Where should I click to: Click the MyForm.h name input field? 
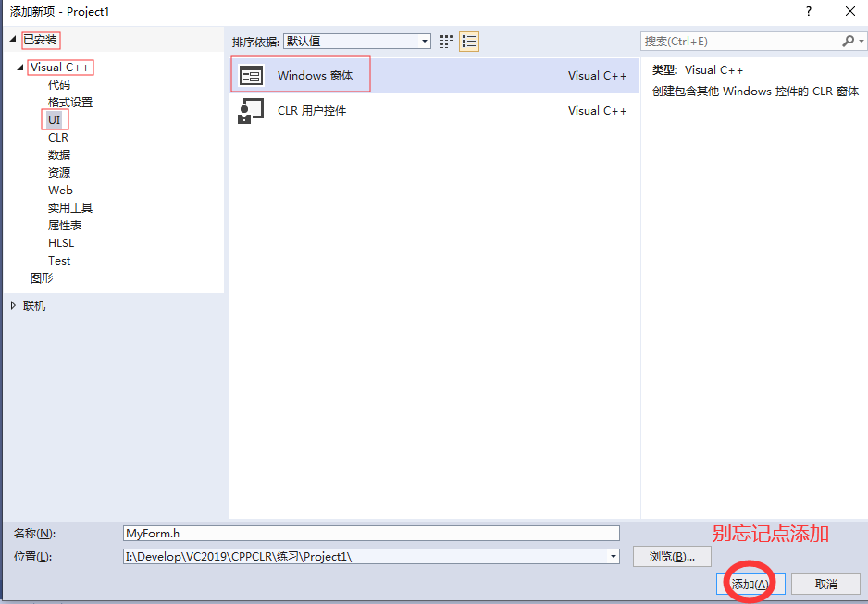click(370, 533)
